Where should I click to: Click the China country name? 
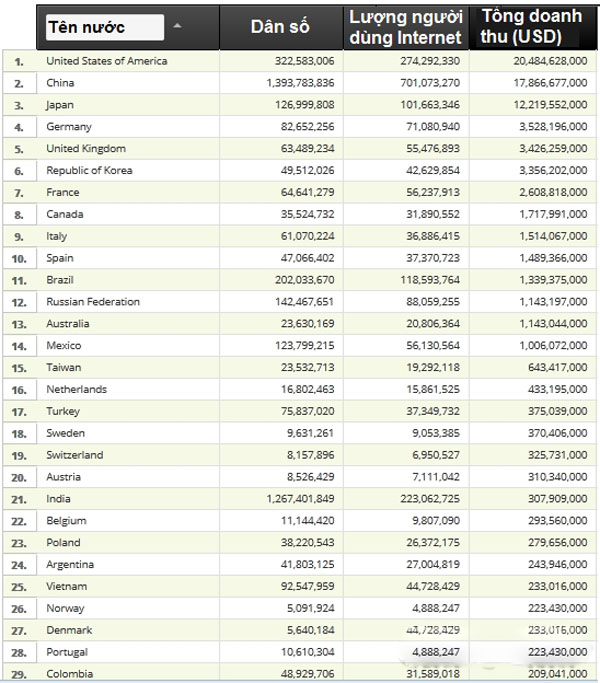[x=60, y=83]
